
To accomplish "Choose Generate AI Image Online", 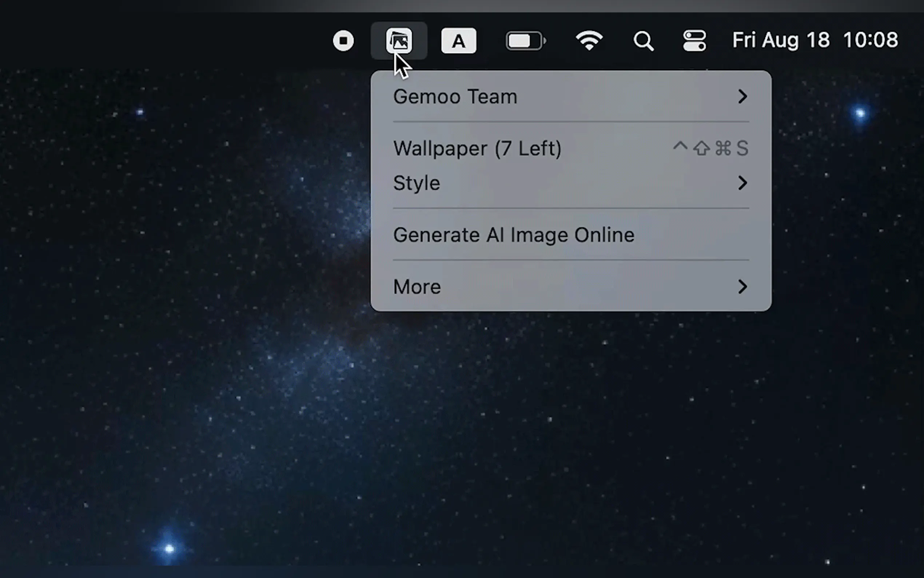I will pos(514,235).
